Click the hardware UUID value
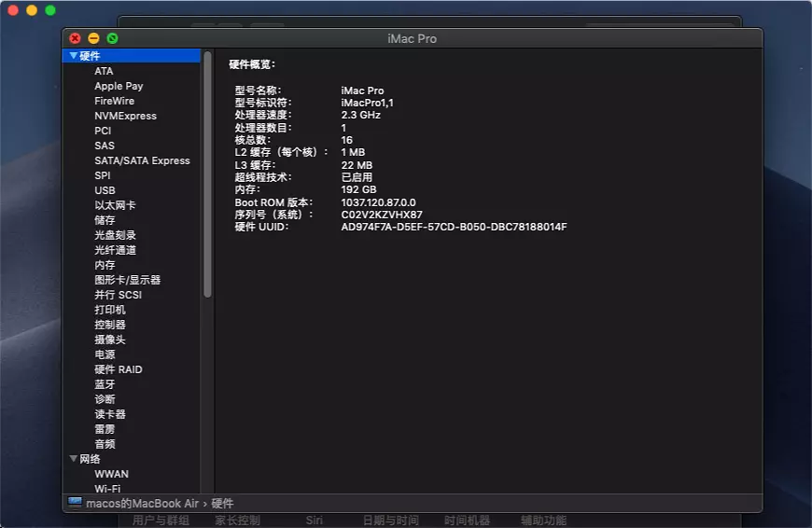The height and width of the screenshot is (528, 812). tap(455, 227)
